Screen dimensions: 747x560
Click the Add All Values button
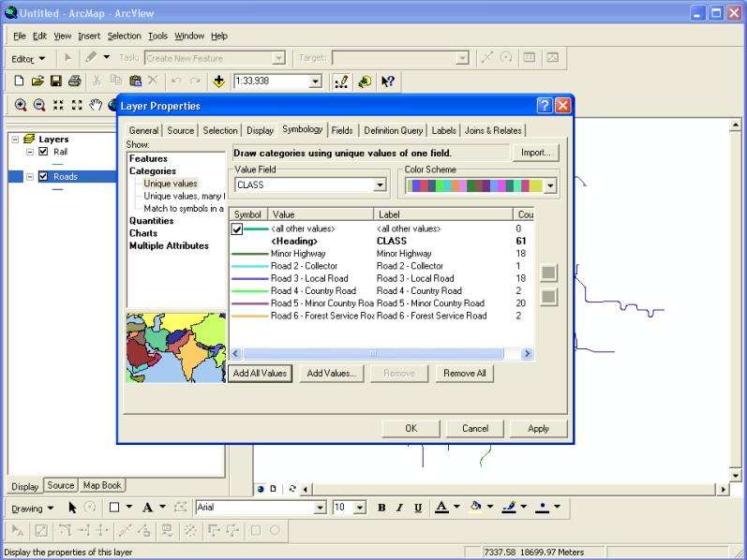[x=260, y=374]
